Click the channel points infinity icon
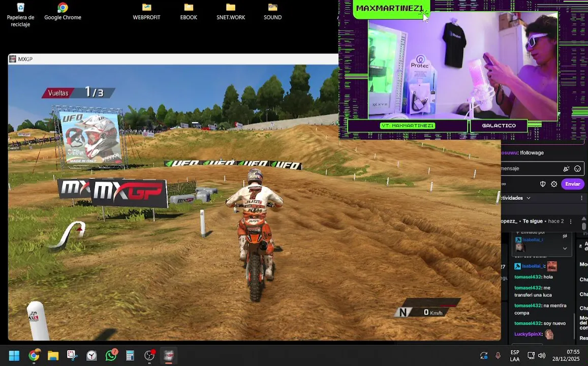Image resolution: width=588 pixels, height=366 pixels. [504, 184]
